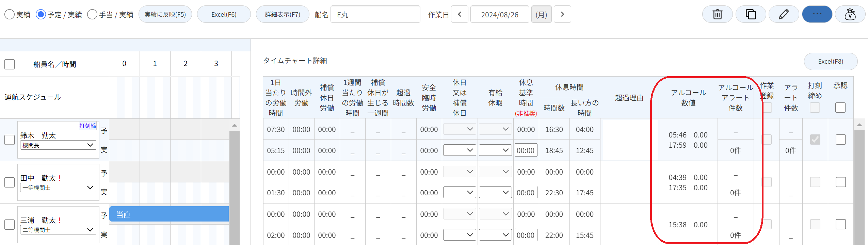Select the 予定 / 実績 radio button
Screen dimensions: 868x245
click(x=41, y=14)
